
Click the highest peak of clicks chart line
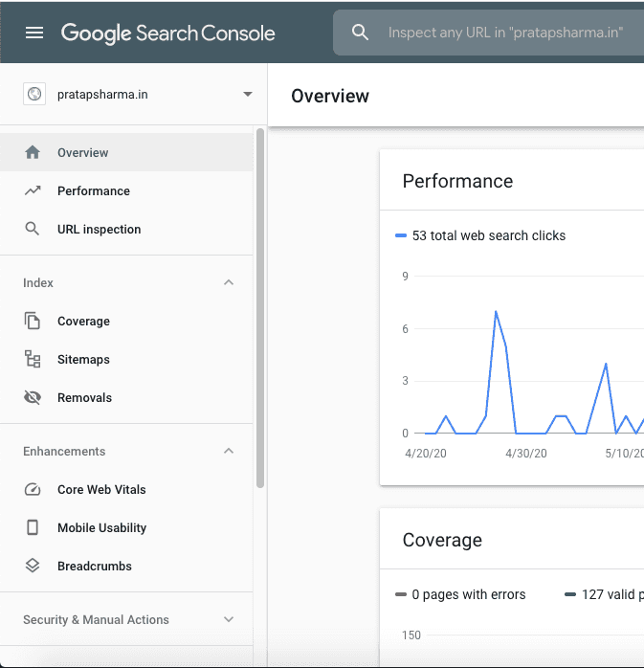[496, 312]
